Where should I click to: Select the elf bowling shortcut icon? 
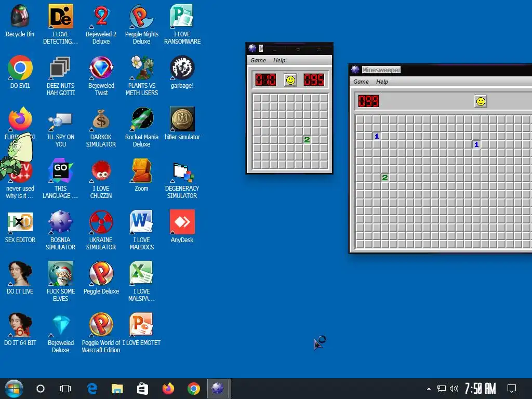tap(60, 273)
